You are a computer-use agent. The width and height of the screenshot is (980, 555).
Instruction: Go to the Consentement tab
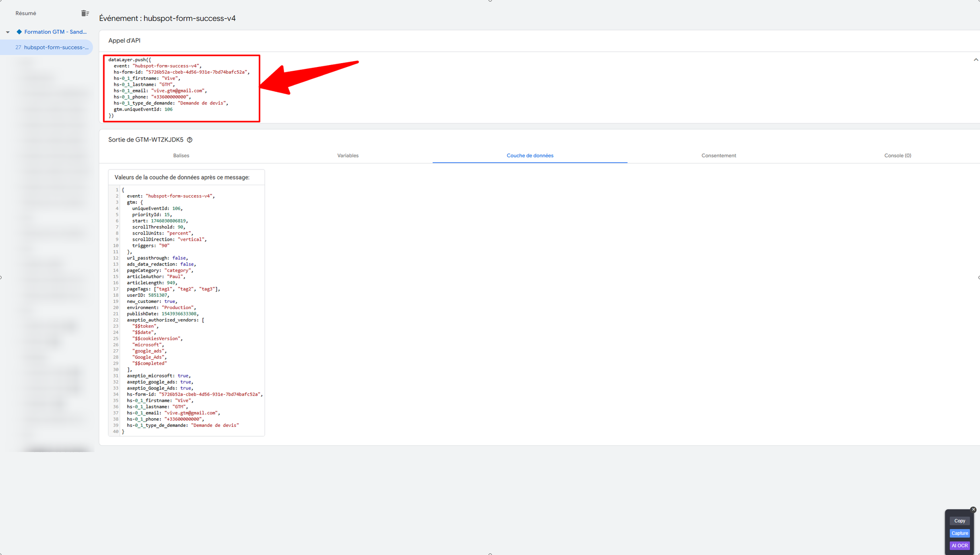718,155
